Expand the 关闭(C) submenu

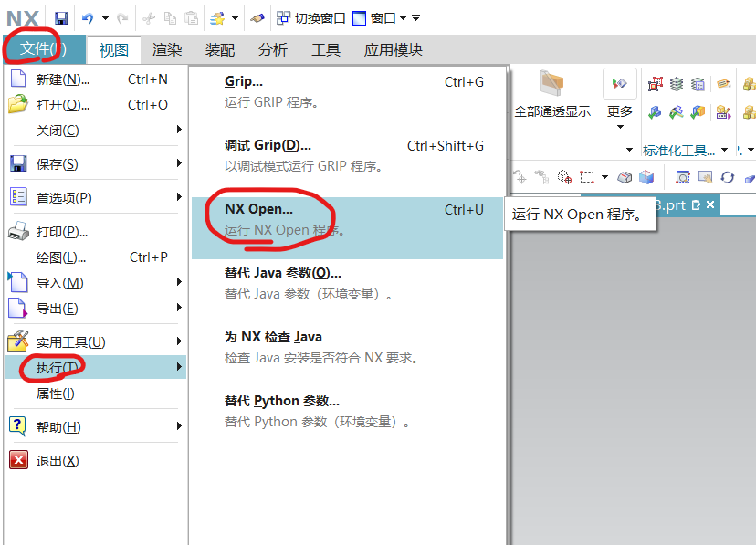point(96,131)
